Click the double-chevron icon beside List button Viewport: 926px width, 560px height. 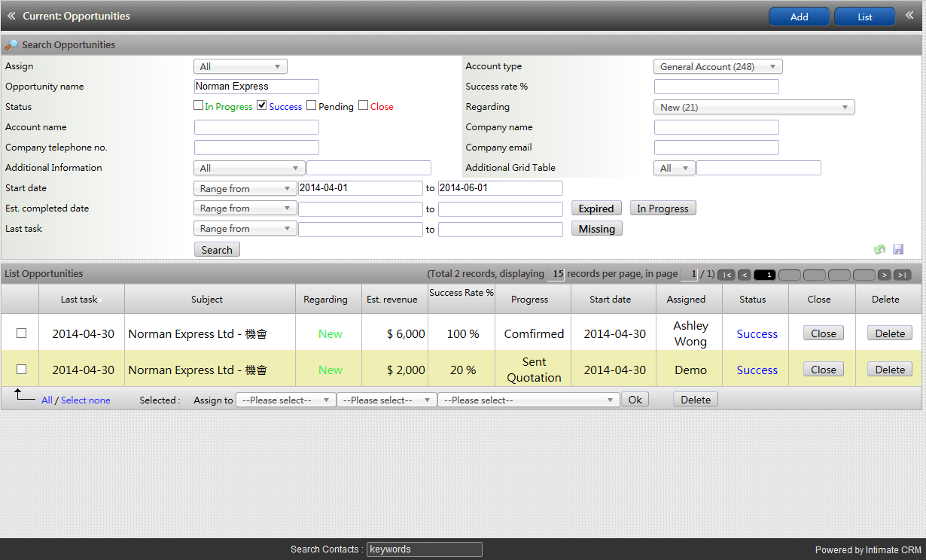coord(909,16)
